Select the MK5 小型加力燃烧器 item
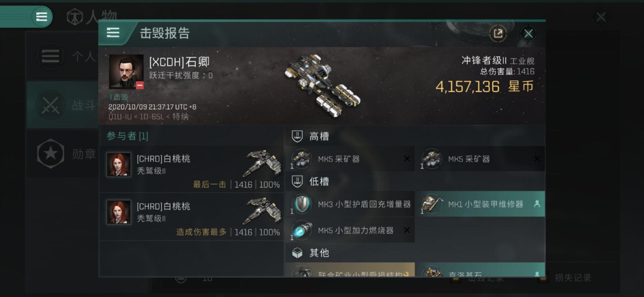The width and height of the screenshot is (644, 297). point(350,230)
